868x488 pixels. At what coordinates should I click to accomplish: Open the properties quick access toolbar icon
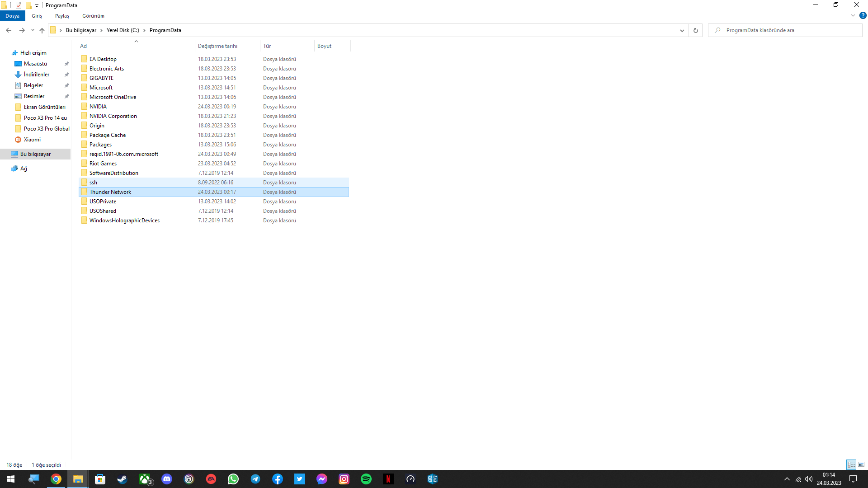click(x=19, y=5)
